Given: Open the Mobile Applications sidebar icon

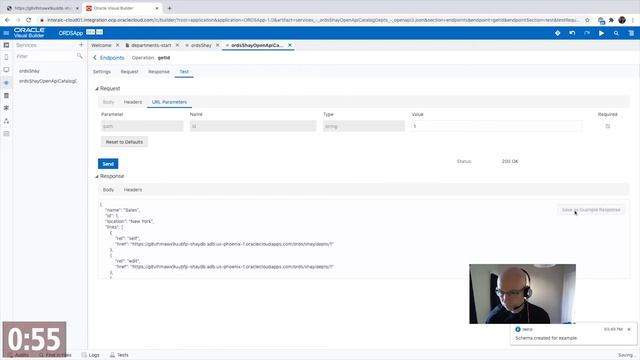Looking at the screenshot, I should pos(6,57).
